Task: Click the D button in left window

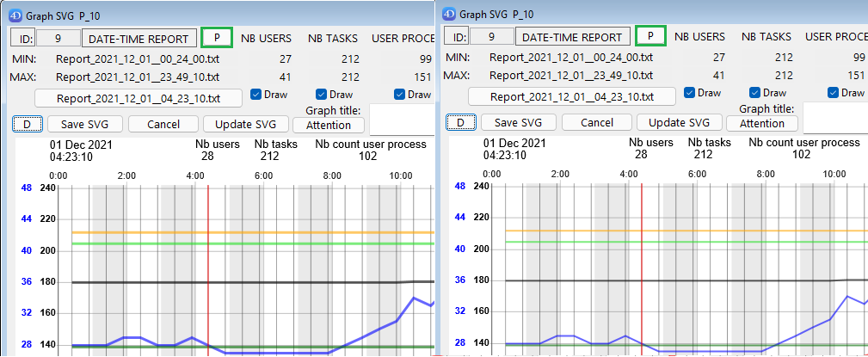Action: coord(27,124)
